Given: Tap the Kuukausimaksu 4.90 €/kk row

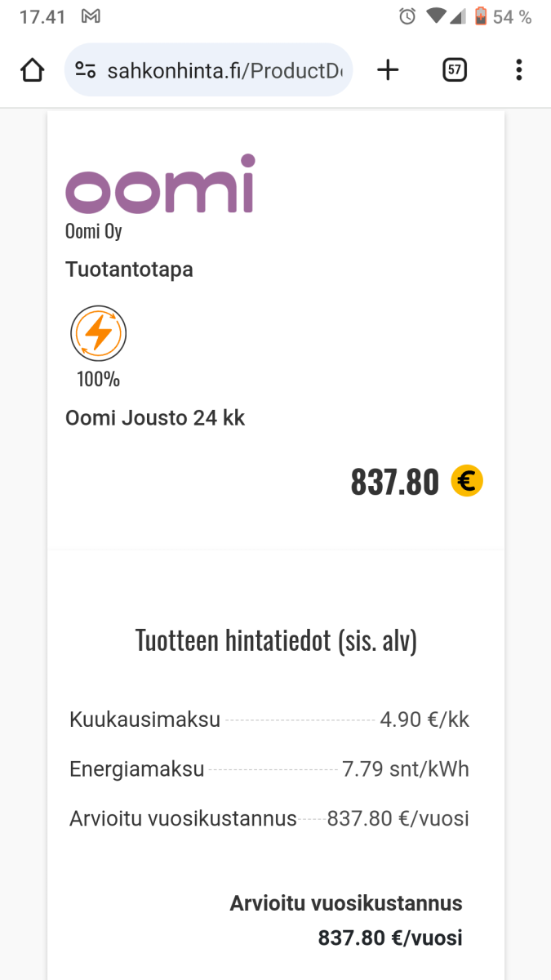Looking at the screenshot, I should (x=269, y=719).
